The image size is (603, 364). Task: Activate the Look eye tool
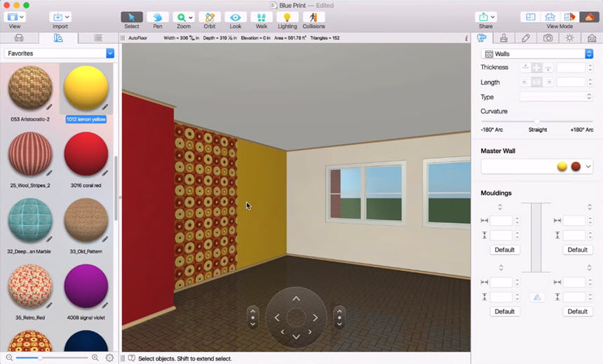(x=236, y=18)
